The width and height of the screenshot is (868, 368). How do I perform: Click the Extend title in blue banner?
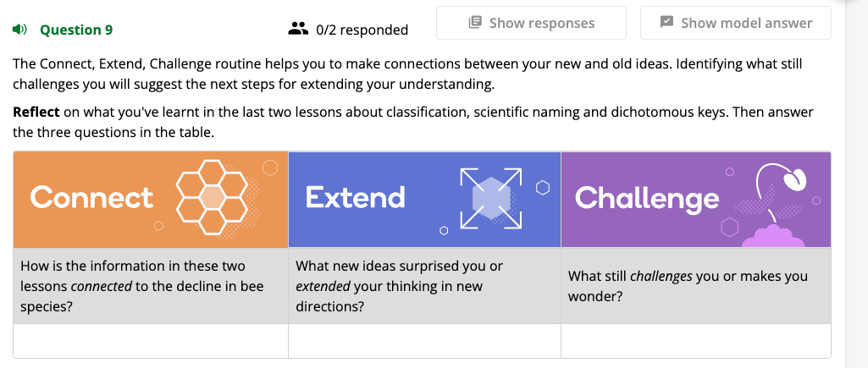355,197
